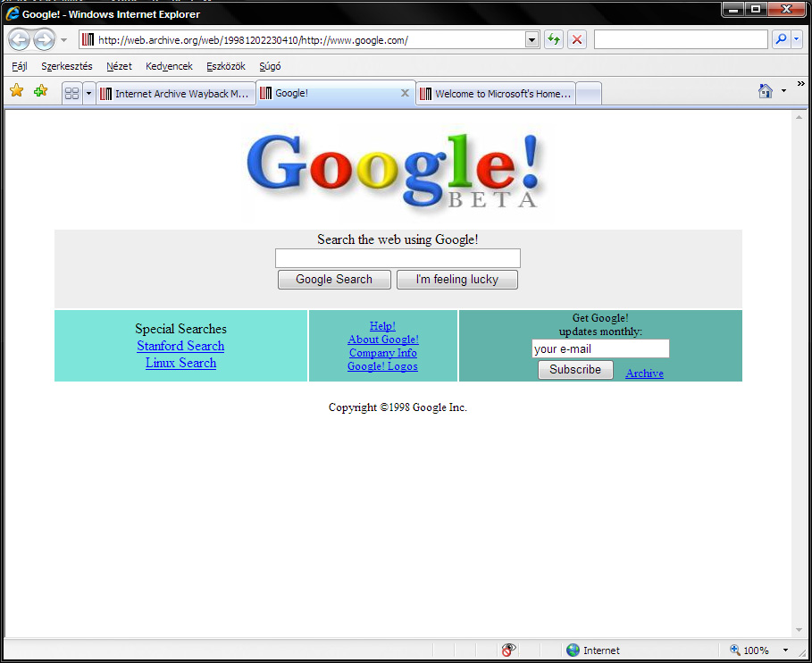The image size is (812, 663).
Task: Open the Stanford Search link
Action: 180,346
